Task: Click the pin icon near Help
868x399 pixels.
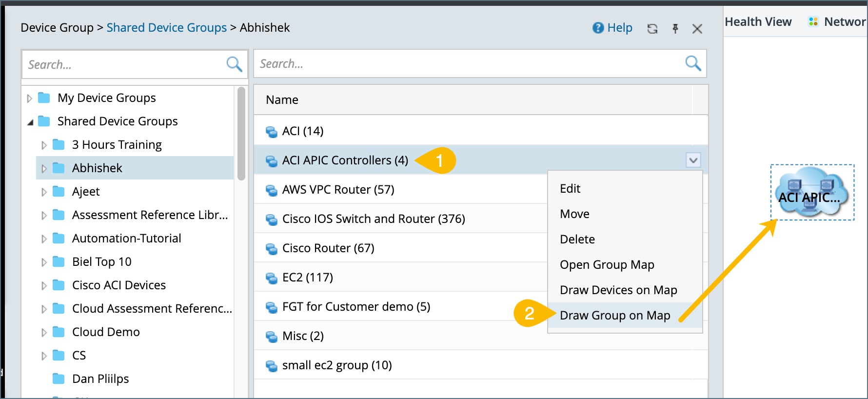Action: [x=675, y=29]
